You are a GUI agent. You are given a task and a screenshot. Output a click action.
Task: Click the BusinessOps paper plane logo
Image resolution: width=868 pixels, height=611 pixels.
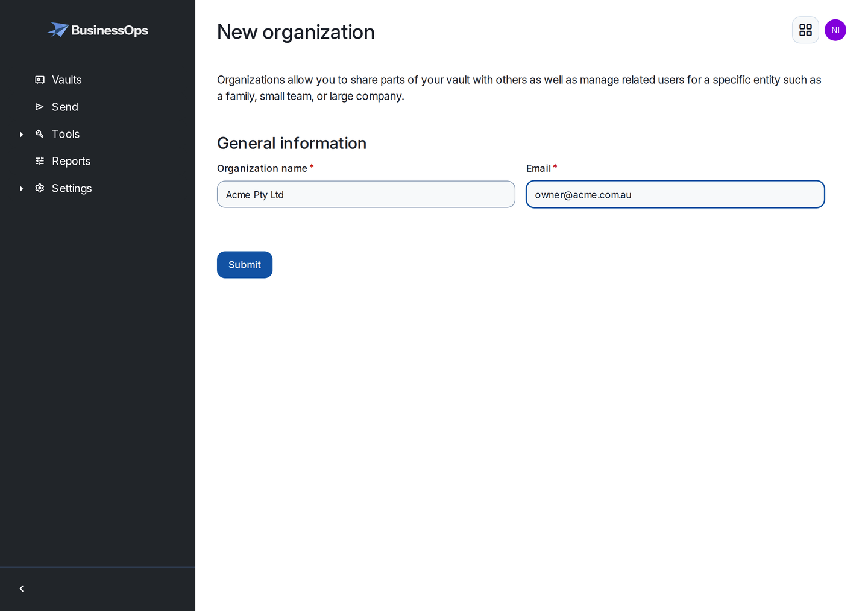pos(58,30)
